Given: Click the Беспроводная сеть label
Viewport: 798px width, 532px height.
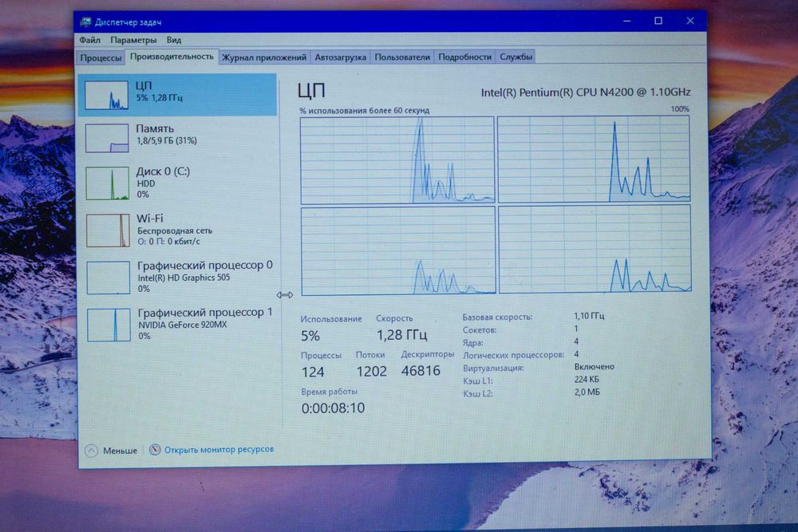Looking at the screenshot, I should click(175, 231).
